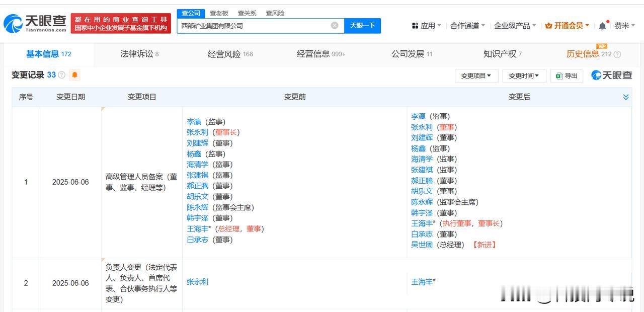Open 王海丰 (总经理，董事) link in 变更前
The height and width of the screenshot is (312, 644).
point(197,229)
